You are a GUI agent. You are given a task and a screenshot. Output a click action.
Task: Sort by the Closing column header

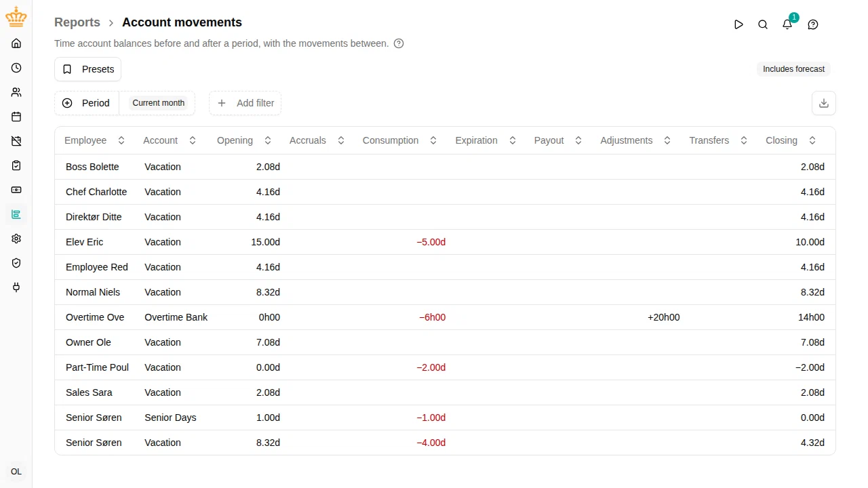[791, 140]
